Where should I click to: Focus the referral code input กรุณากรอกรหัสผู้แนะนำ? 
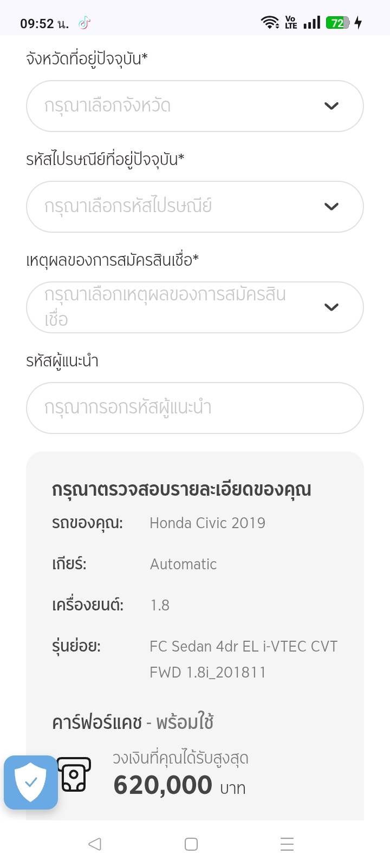click(194, 408)
